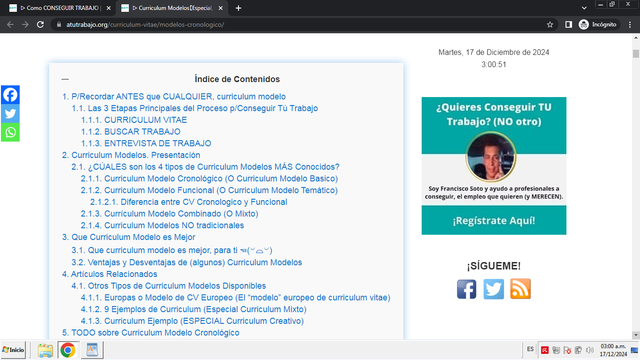Click the volume speaker tray icon

[590, 350]
